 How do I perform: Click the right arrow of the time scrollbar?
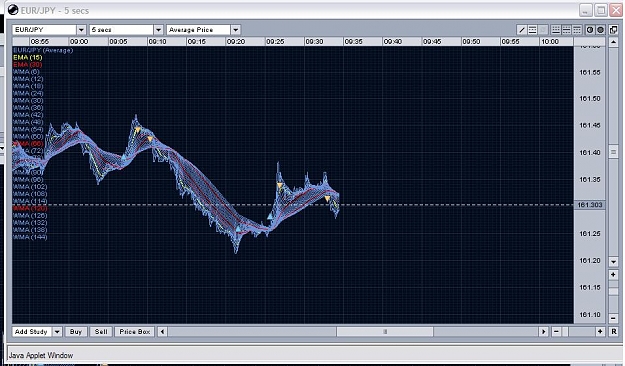pyautogui.click(x=543, y=332)
